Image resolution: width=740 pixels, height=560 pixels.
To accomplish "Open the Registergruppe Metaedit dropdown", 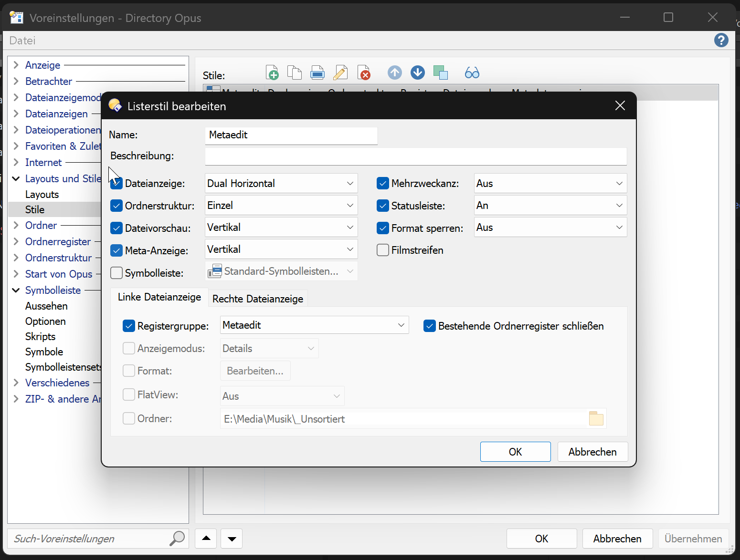I will [x=315, y=325].
